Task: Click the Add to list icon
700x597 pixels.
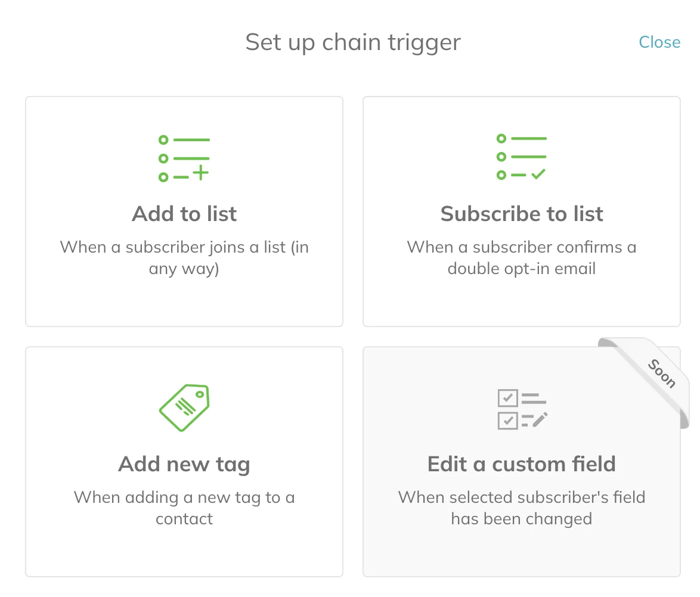Action: click(184, 158)
